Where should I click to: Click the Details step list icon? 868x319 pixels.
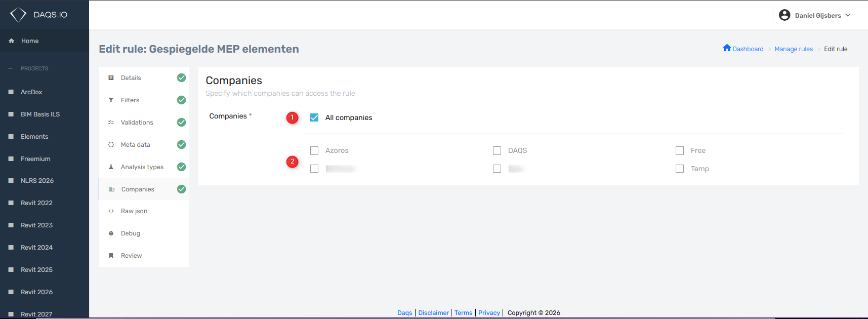pos(111,78)
